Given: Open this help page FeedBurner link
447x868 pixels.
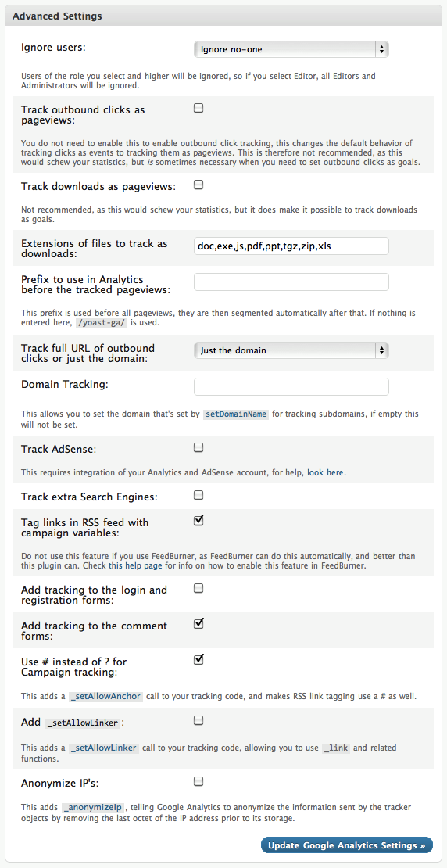Looking at the screenshot, I should click(x=132, y=566).
